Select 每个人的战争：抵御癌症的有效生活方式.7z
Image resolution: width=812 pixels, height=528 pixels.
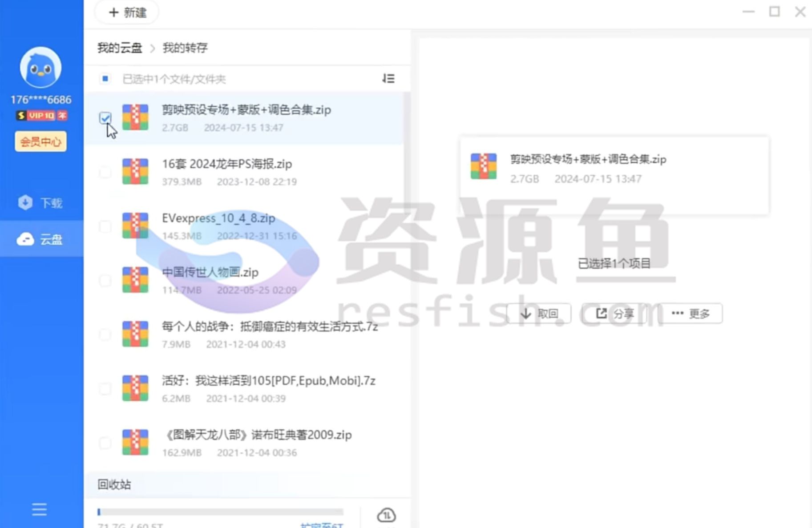270,326
